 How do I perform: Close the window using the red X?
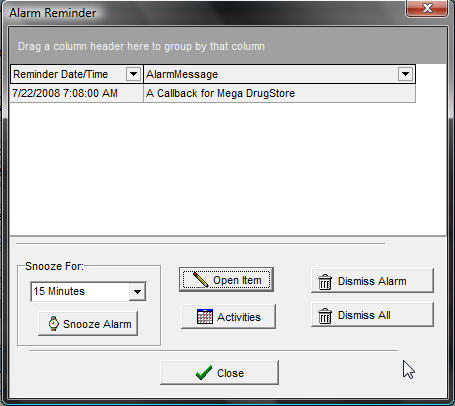427,8
